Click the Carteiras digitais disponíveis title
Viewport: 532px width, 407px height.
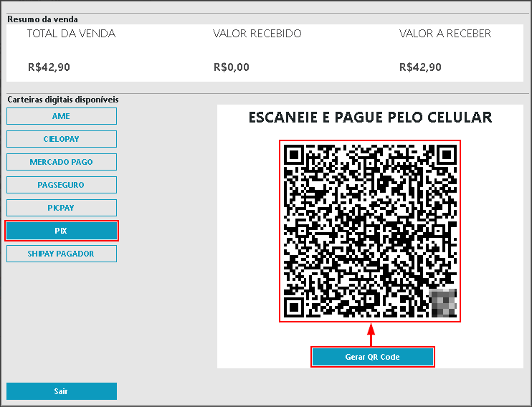click(63, 100)
